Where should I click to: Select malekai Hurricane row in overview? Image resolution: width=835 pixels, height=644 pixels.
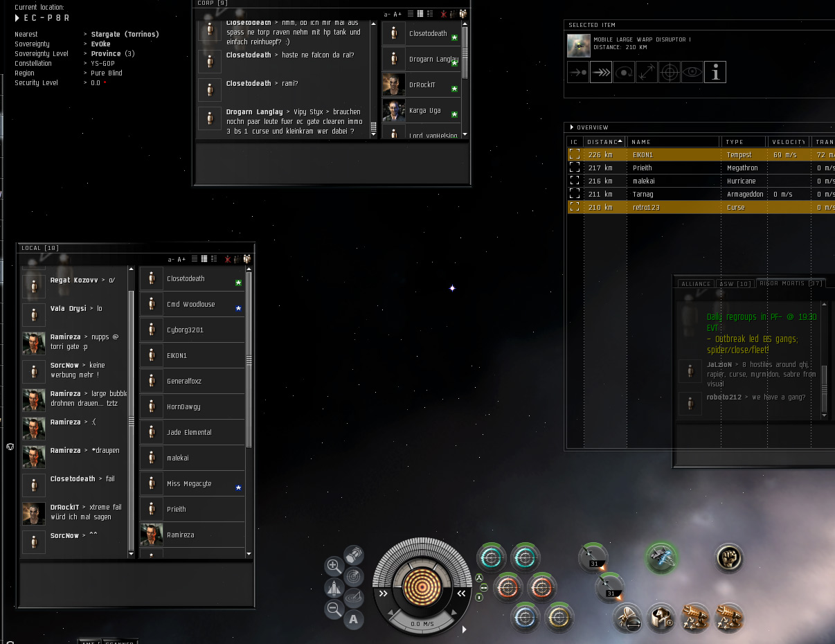click(x=701, y=181)
